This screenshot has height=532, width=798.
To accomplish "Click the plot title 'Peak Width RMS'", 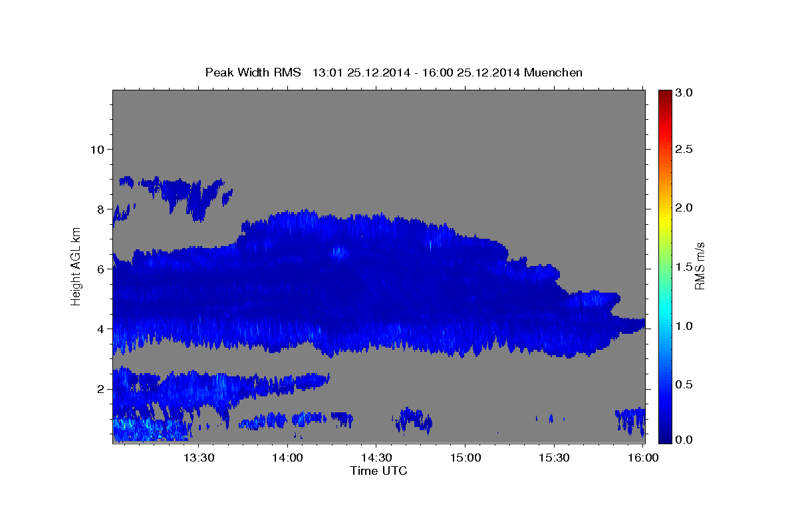I will tap(253, 72).
